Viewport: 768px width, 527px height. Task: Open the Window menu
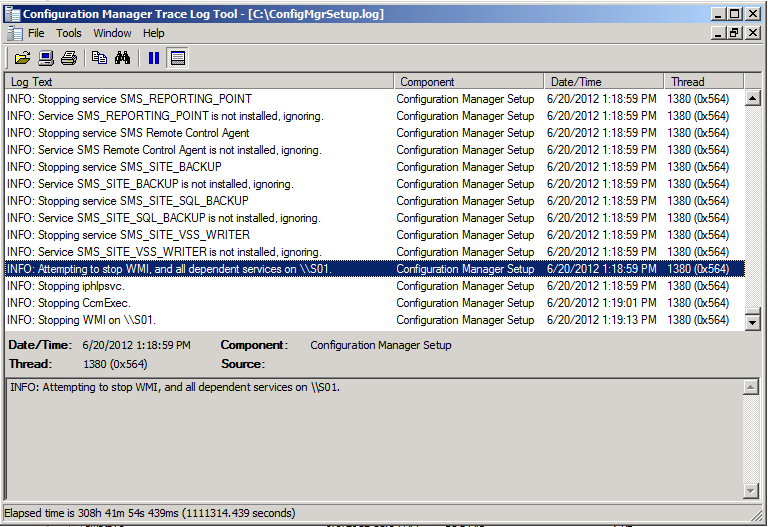tap(112, 33)
